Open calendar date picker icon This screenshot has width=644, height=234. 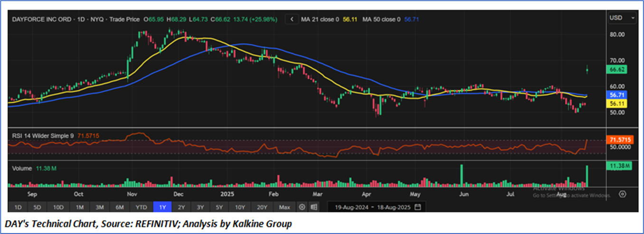[x=417, y=207]
